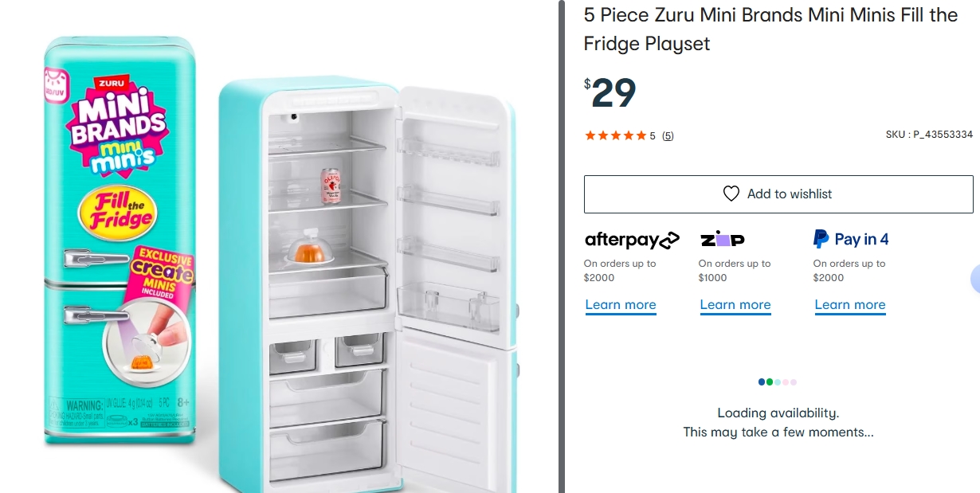Add the playset to your wishlist
980x493 pixels.
pos(778,194)
